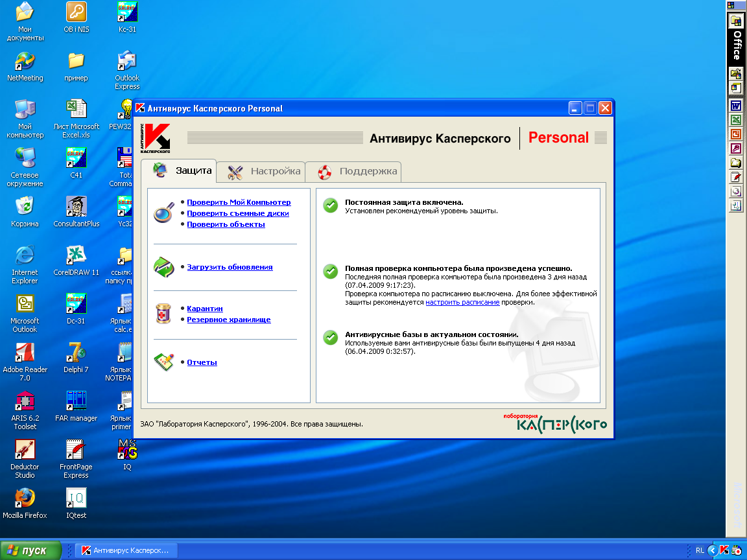The image size is (747, 560).
Task: Open the OB i NIS key icon
Action: coord(77,17)
